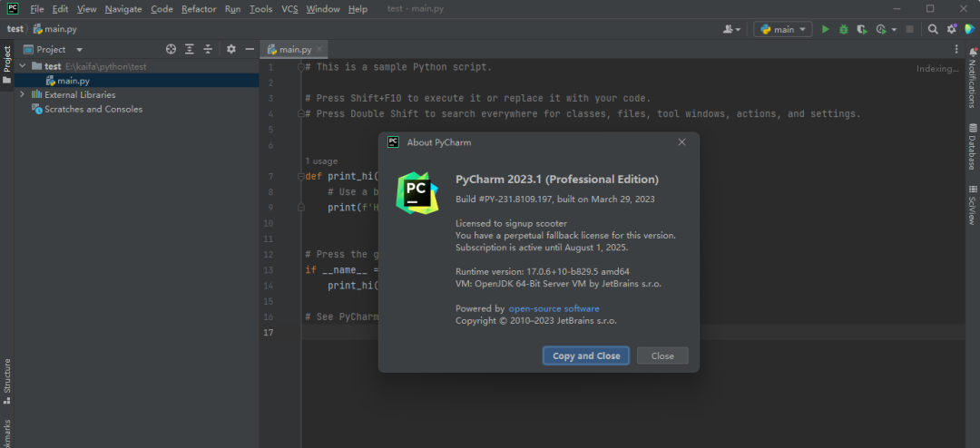Click the Copy and Close button

click(x=586, y=356)
